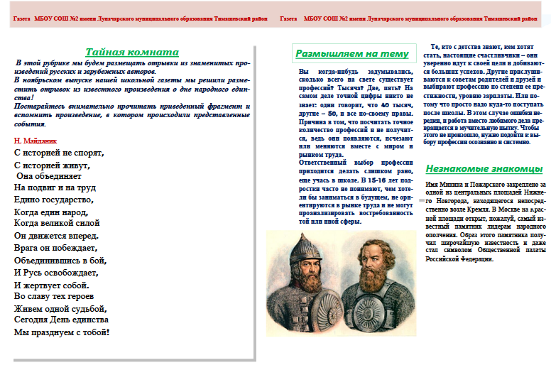The width and height of the screenshot is (551, 392).
Task: Click the line "Сегодня День единства"
Action: click(x=61, y=320)
